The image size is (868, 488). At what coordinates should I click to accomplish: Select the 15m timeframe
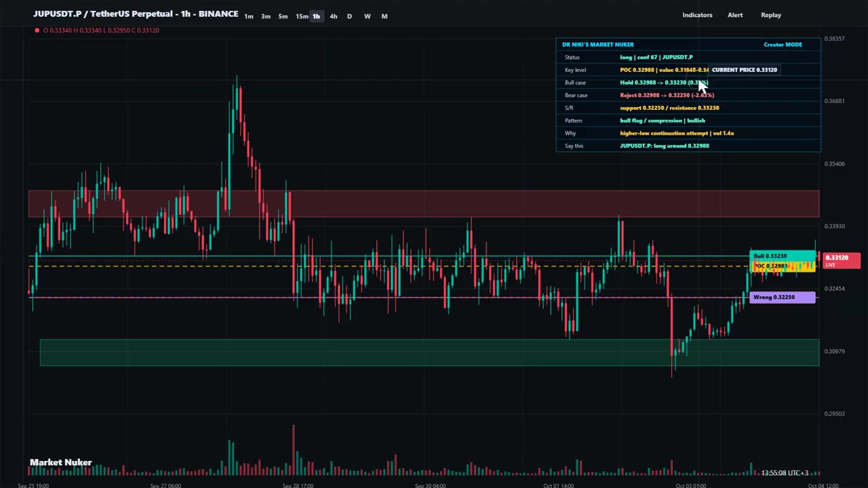(x=302, y=16)
